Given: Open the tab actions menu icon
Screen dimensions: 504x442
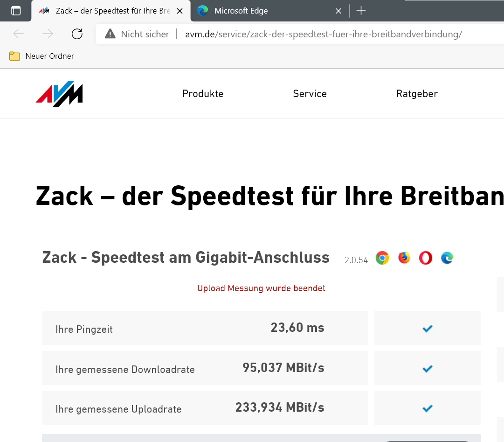Looking at the screenshot, I should click(x=16, y=11).
